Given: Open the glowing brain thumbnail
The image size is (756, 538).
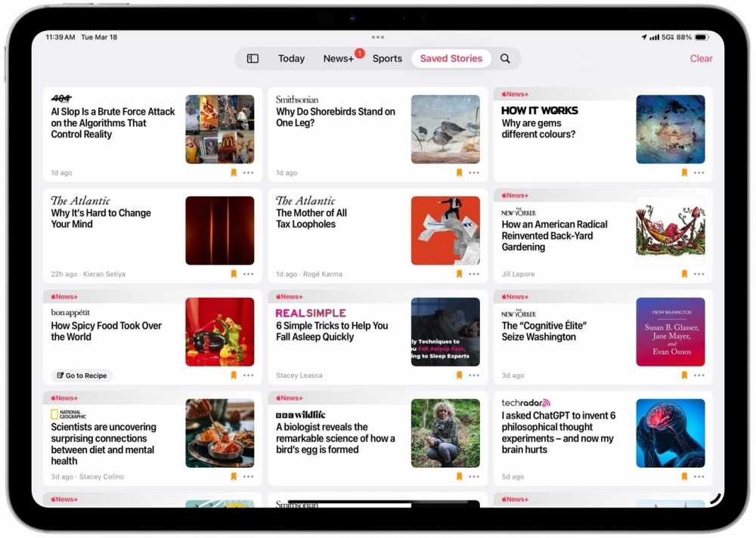Looking at the screenshot, I should (671, 433).
